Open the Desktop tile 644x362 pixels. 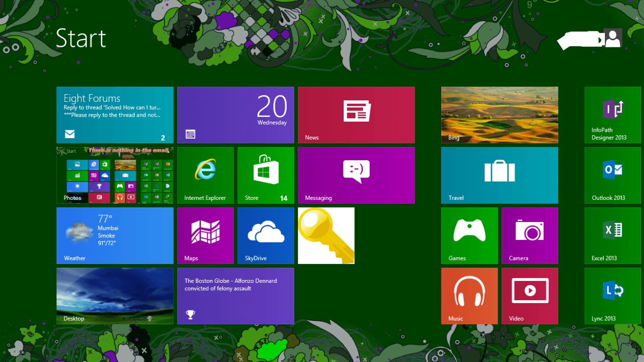pos(115,296)
